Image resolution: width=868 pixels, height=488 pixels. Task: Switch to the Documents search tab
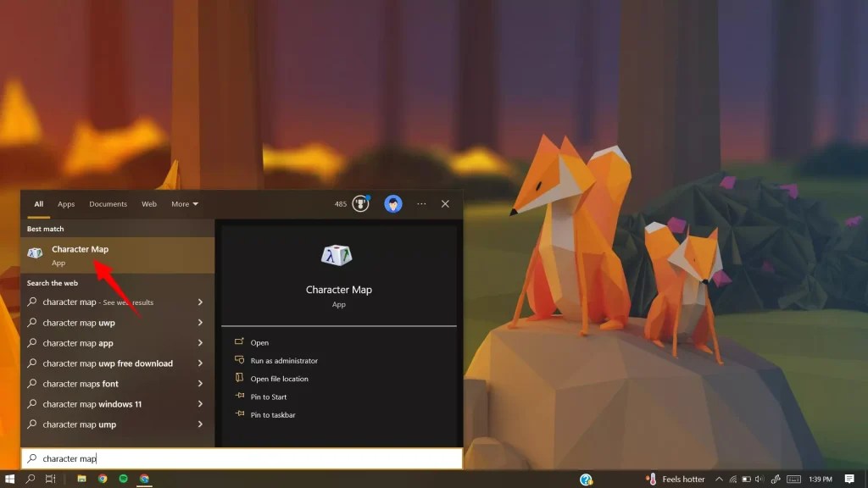click(108, 203)
